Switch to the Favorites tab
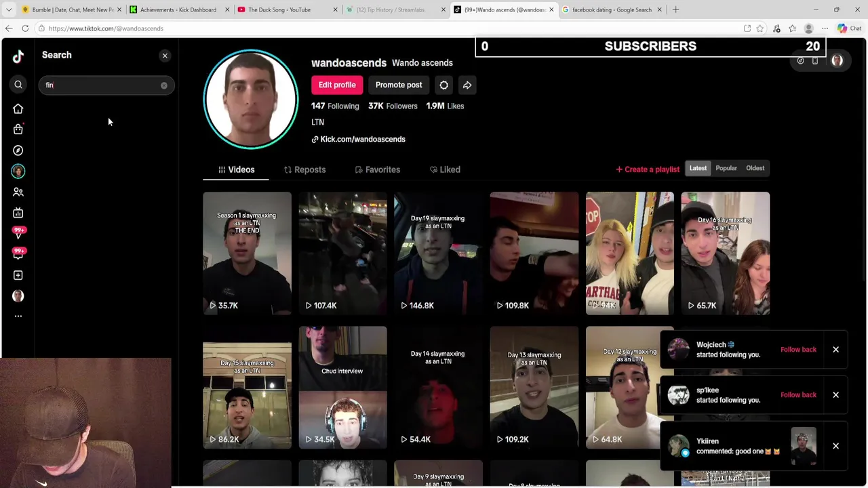 377,169
